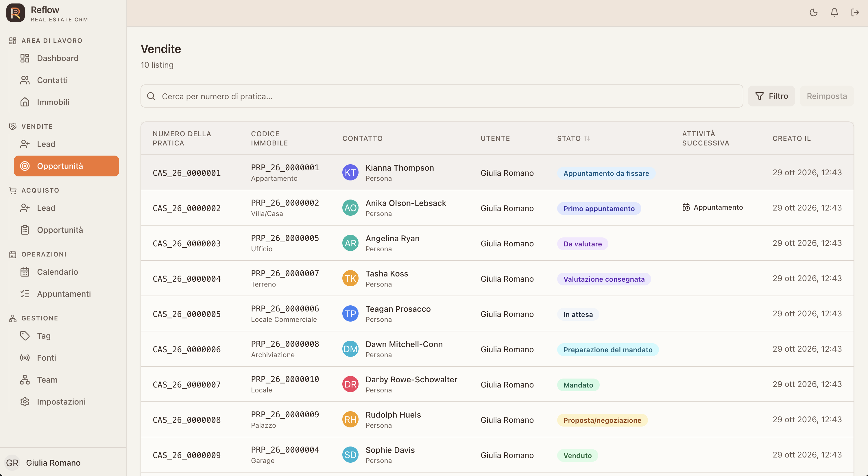Click the search magnifier icon
868x476 pixels.
coord(151,96)
